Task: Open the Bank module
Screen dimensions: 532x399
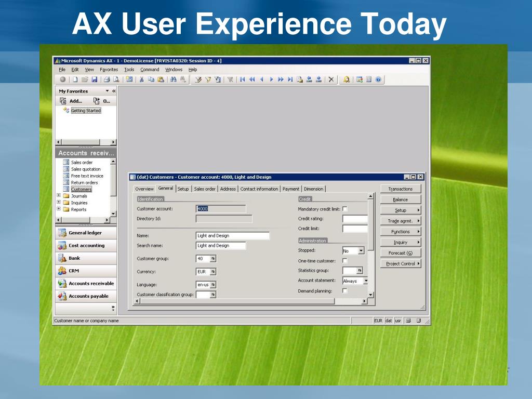Action: (x=86, y=258)
